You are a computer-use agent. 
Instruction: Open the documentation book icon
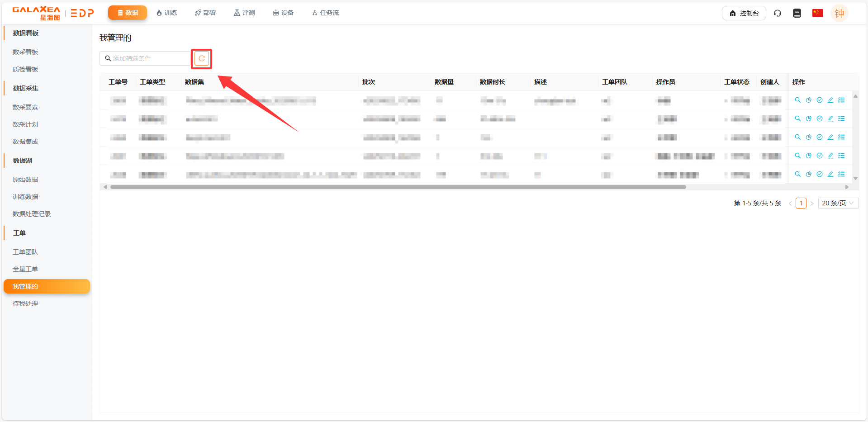[x=797, y=13]
